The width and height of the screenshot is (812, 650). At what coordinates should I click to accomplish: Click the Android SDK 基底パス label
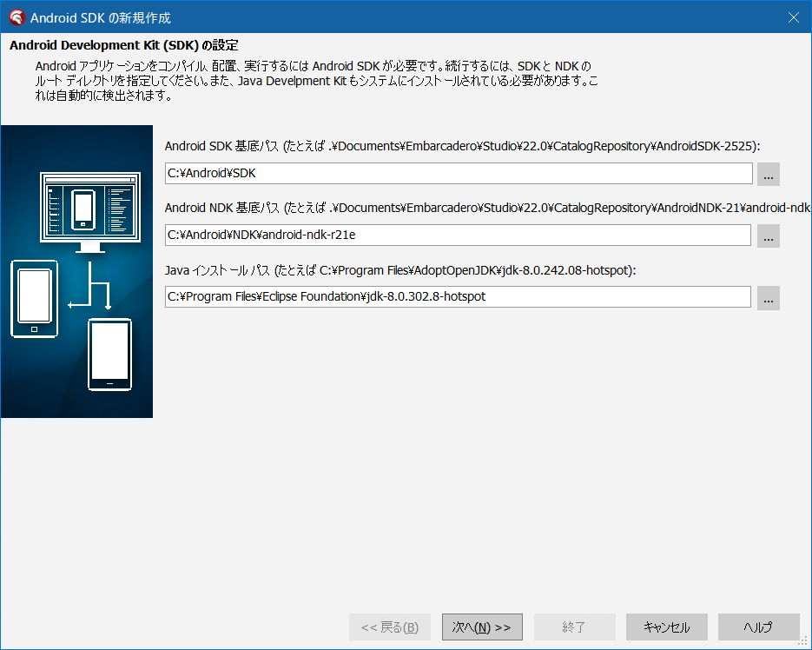click(x=462, y=146)
